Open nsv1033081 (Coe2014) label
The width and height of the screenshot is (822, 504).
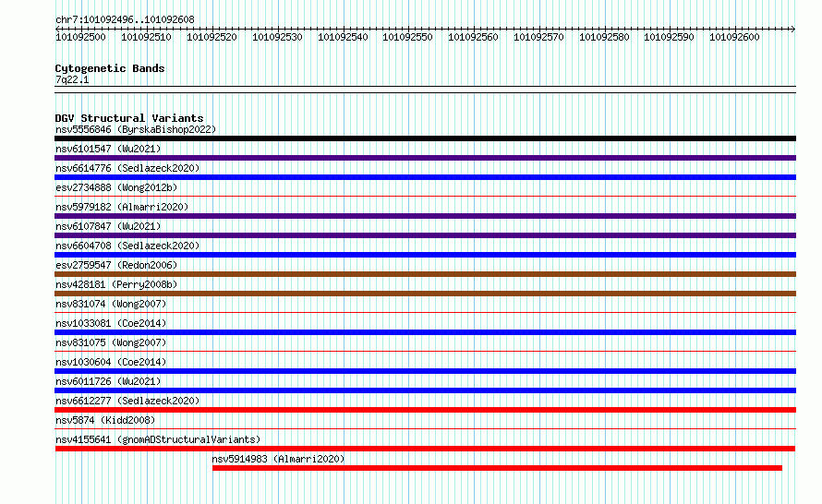(x=111, y=323)
